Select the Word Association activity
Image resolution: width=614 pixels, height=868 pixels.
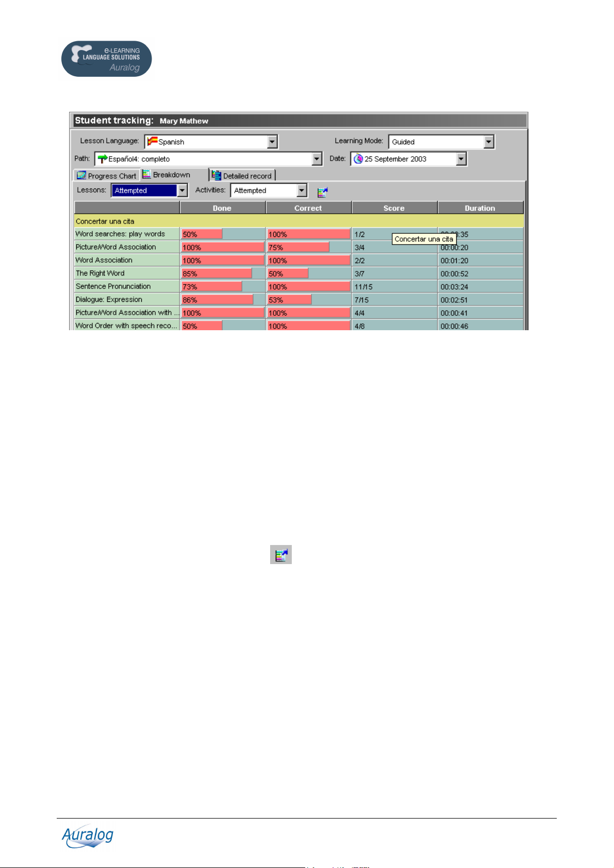coord(298,260)
